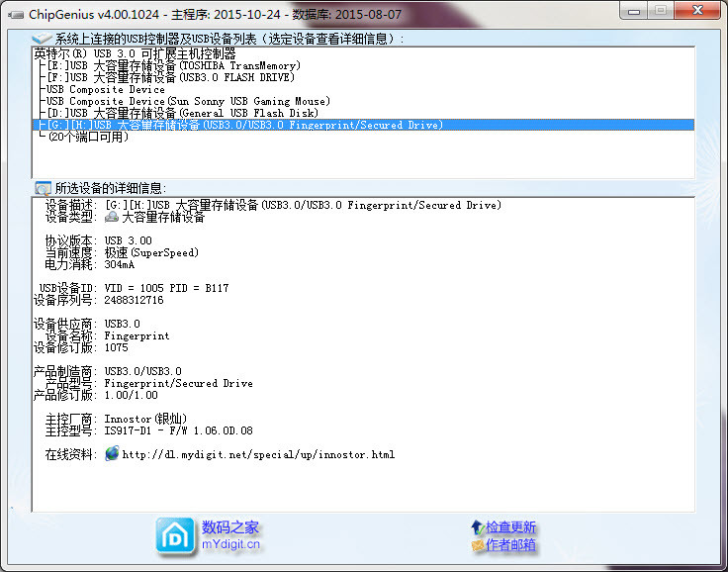Click the globe icon next to the online URL
This screenshot has width=728, height=572.
(112, 454)
